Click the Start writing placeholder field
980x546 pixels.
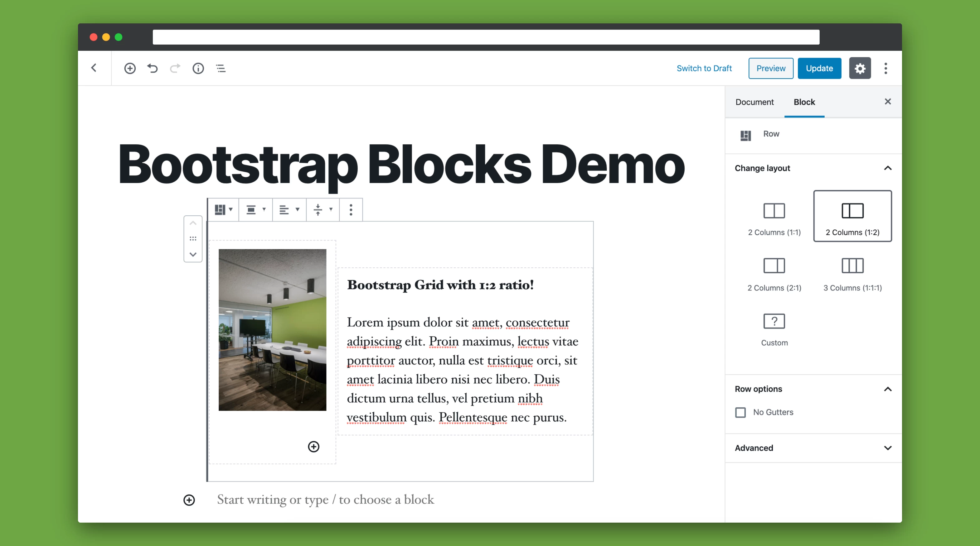pos(325,500)
